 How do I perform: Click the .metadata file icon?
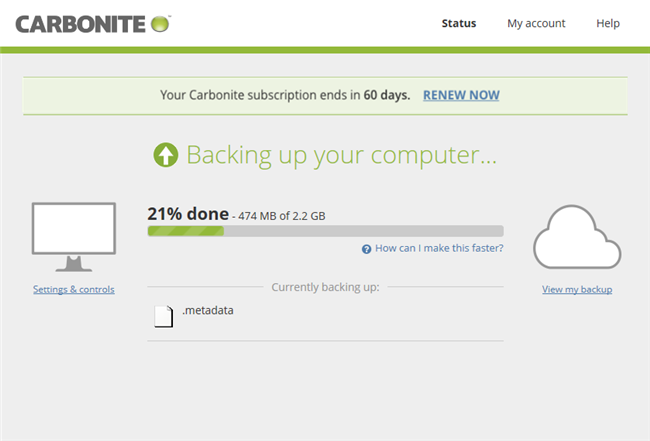[x=164, y=316]
